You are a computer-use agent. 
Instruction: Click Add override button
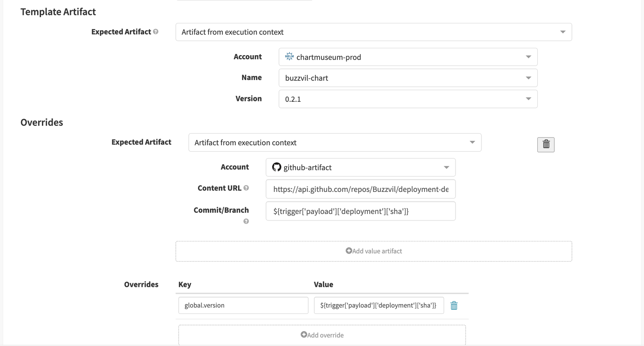[322, 335]
